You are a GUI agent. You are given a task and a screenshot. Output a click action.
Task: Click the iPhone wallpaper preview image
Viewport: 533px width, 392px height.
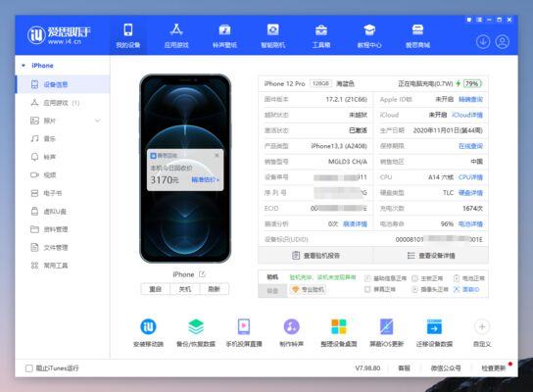coord(185,169)
